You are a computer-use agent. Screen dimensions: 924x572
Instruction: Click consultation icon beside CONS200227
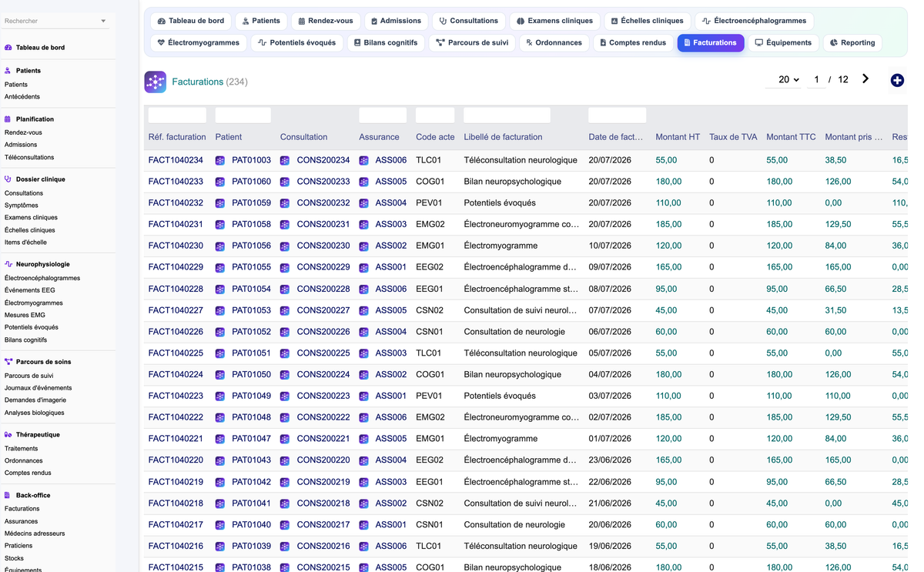point(285,310)
